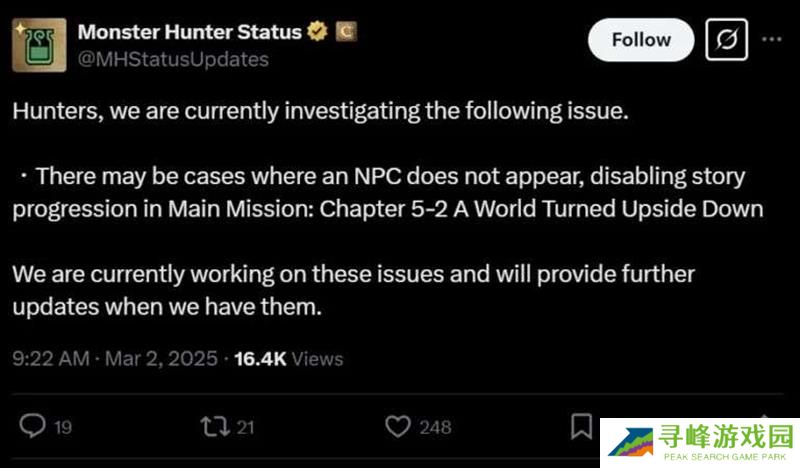Click the like count 248
The height and width of the screenshot is (468, 800).
tap(435, 427)
